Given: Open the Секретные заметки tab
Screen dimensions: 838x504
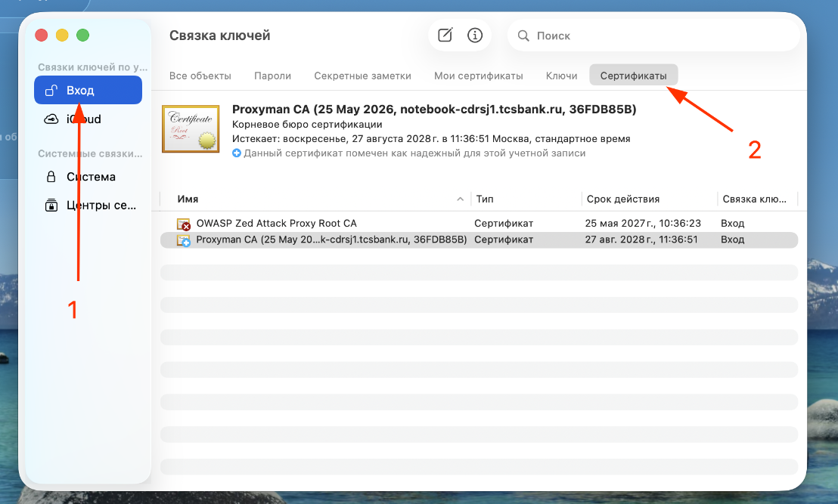Looking at the screenshot, I should 363,76.
